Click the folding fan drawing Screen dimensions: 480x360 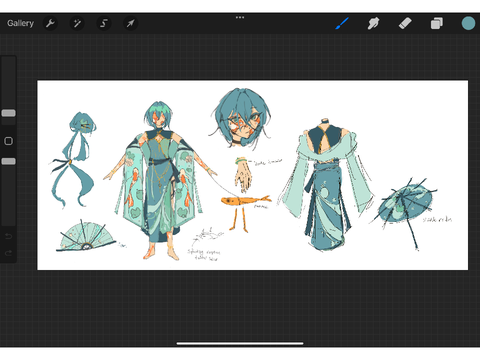point(86,236)
